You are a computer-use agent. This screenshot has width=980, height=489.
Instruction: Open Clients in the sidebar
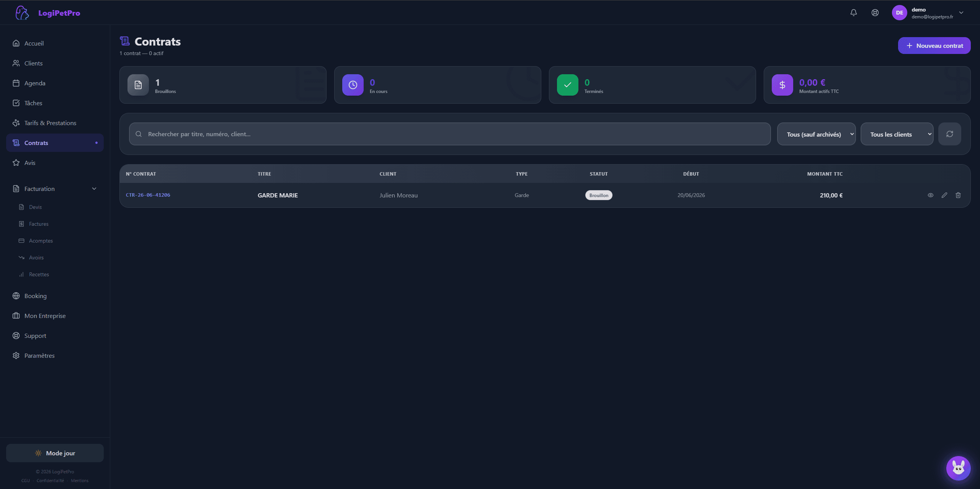(x=55, y=63)
